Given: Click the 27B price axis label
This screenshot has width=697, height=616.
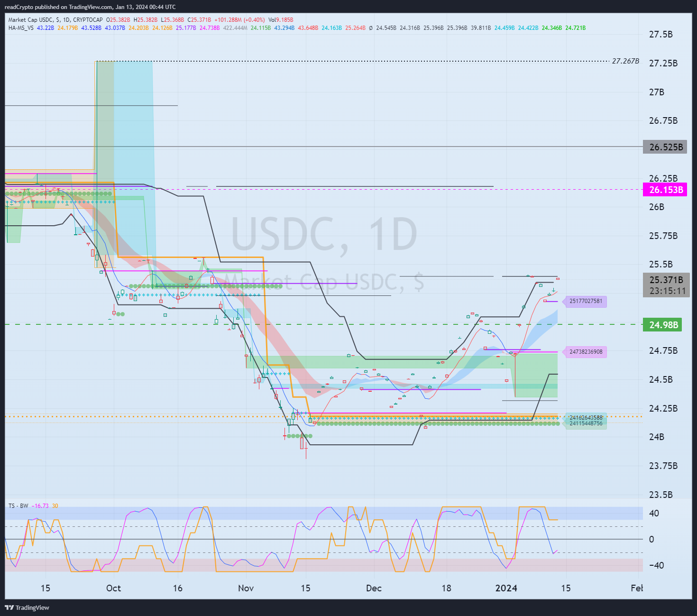Looking at the screenshot, I should pyautogui.click(x=657, y=92).
